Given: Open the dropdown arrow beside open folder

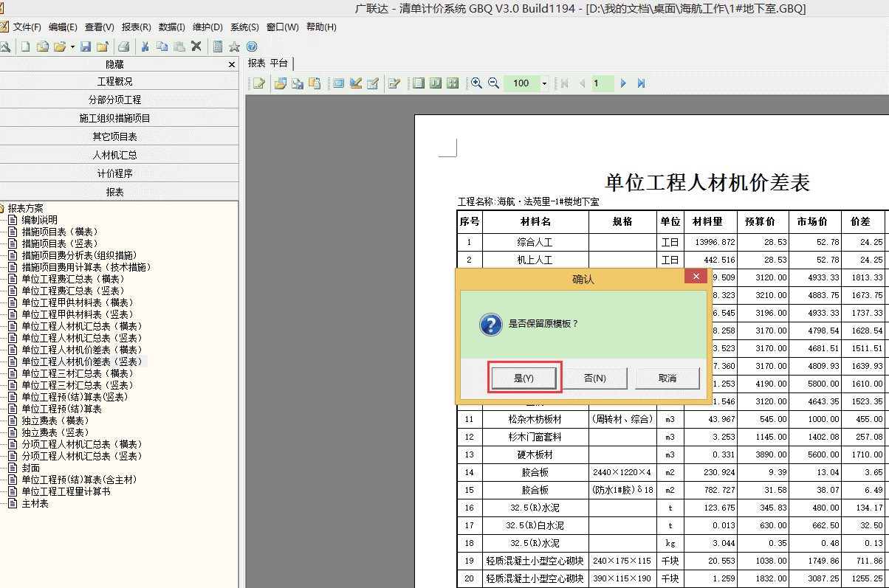Looking at the screenshot, I should (72, 46).
